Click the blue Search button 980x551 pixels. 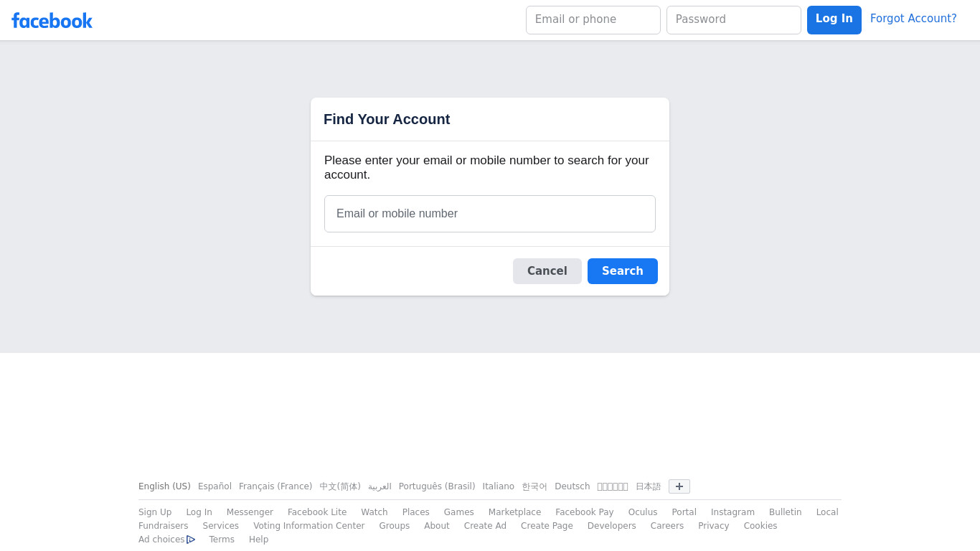click(x=623, y=271)
